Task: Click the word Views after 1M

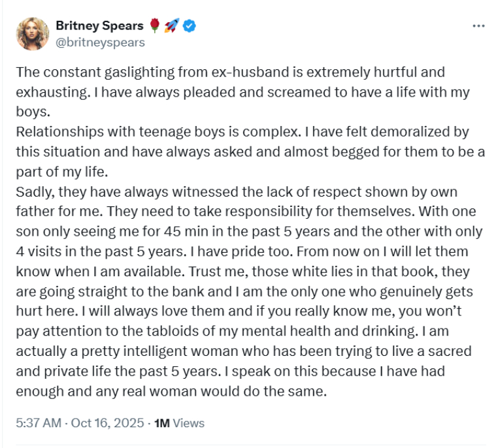Action: [x=189, y=423]
